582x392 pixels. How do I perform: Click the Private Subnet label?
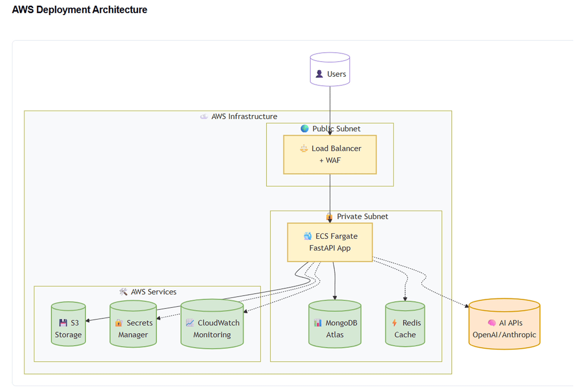362,216
